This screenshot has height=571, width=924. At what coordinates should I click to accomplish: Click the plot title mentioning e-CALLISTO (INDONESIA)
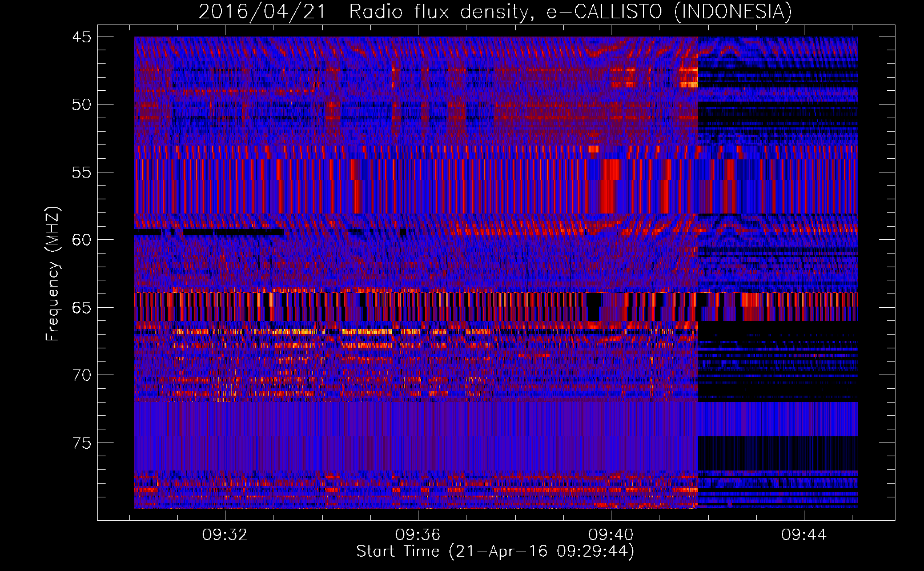495,12
